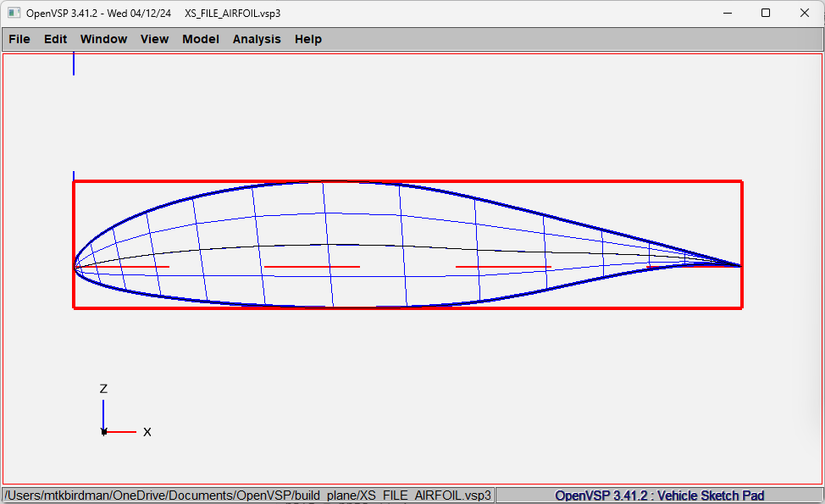
Task: Click the 'OpenVSP 3.41.2 : Vehicle Sketch Pad' status text
Action: click(659, 496)
